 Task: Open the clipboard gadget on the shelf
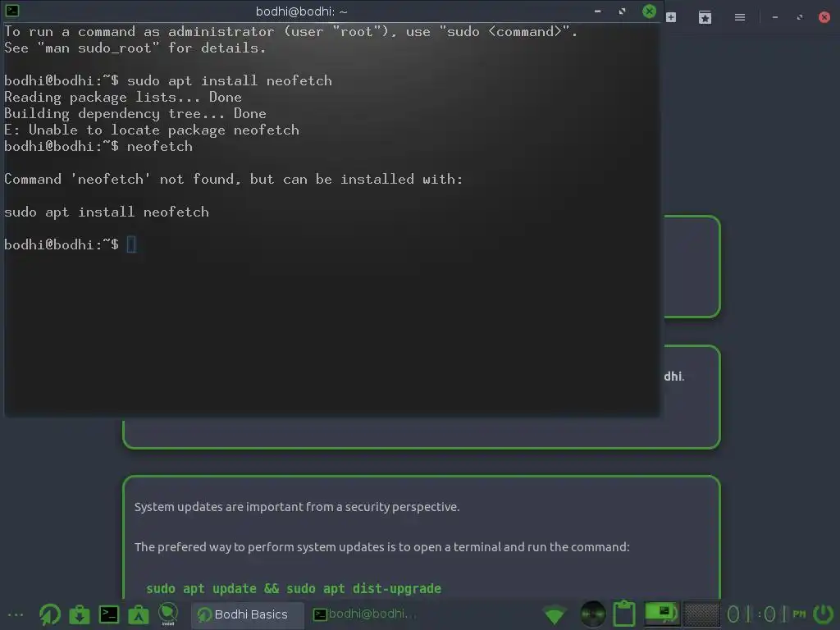tap(624, 614)
